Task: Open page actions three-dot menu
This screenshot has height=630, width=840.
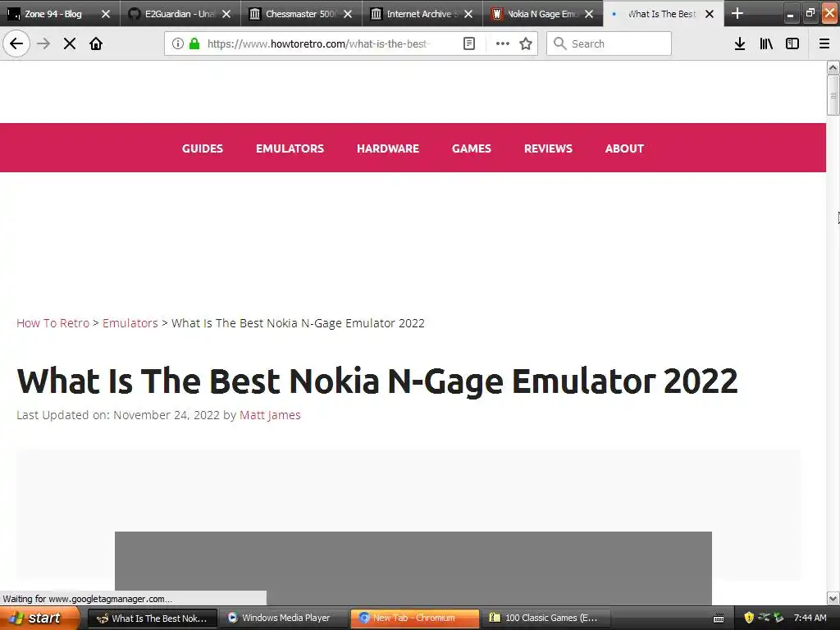Action: click(503, 43)
